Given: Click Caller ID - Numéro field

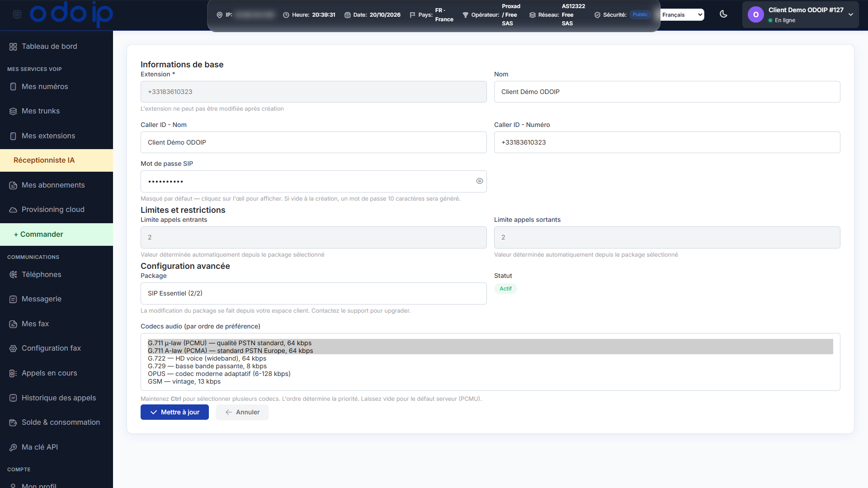Looking at the screenshot, I should point(667,142).
